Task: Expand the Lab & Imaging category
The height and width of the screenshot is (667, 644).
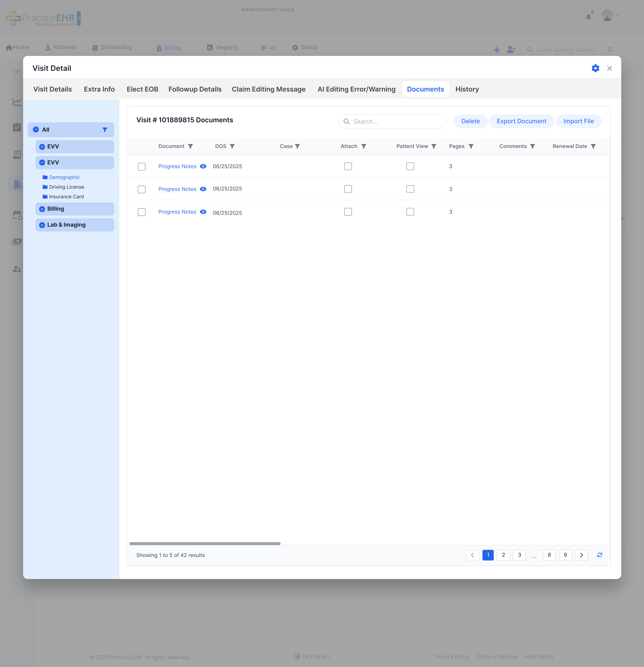Action: [42, 225]
